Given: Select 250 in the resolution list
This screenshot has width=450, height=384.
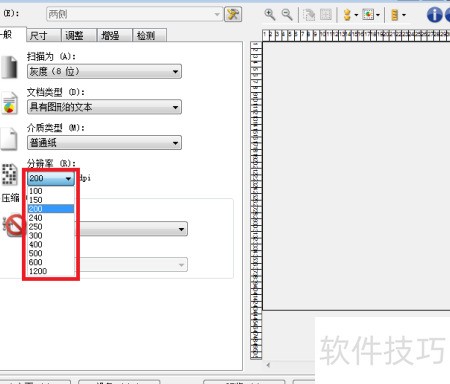Looking at the screenshot, I should point(51,227).
